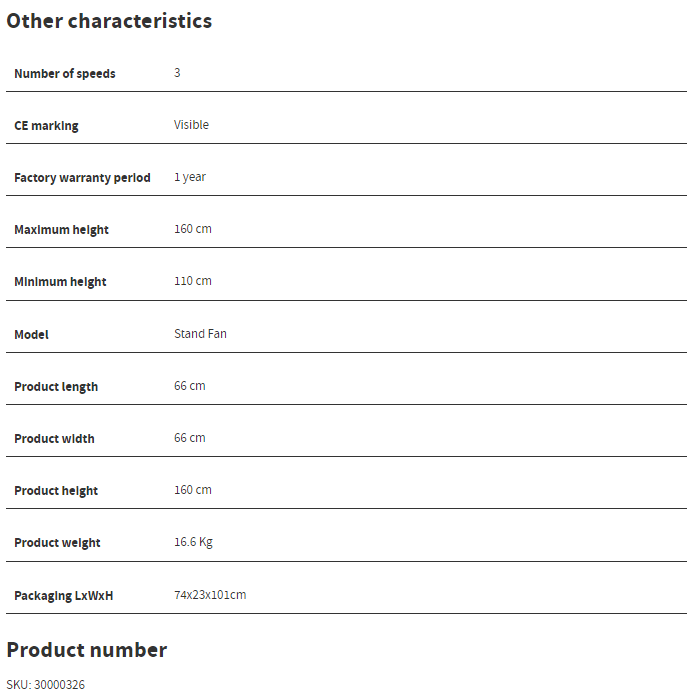Click the 'Number of speeds' label

65,74
